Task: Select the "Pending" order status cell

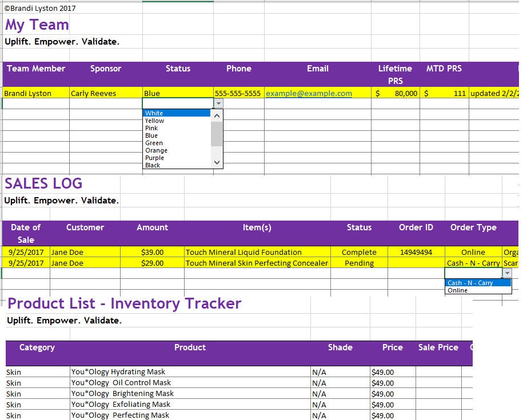Action: pos(359,263)
